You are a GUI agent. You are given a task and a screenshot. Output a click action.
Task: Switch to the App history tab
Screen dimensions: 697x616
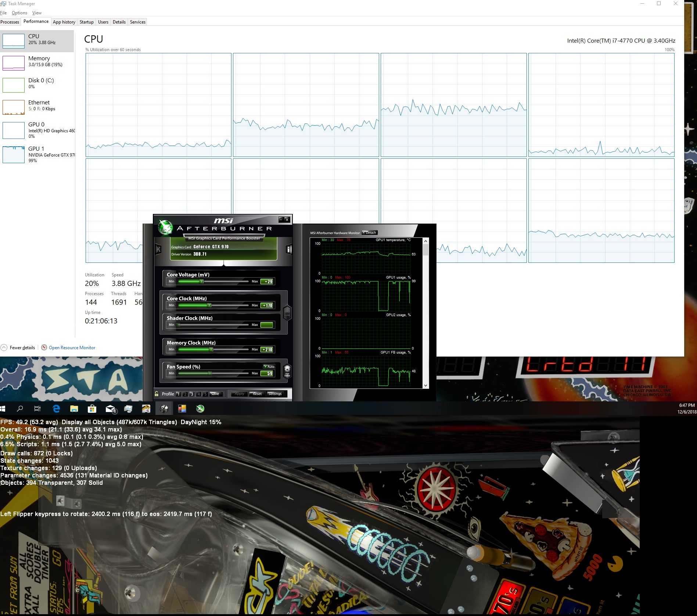[x=64, y=22]
